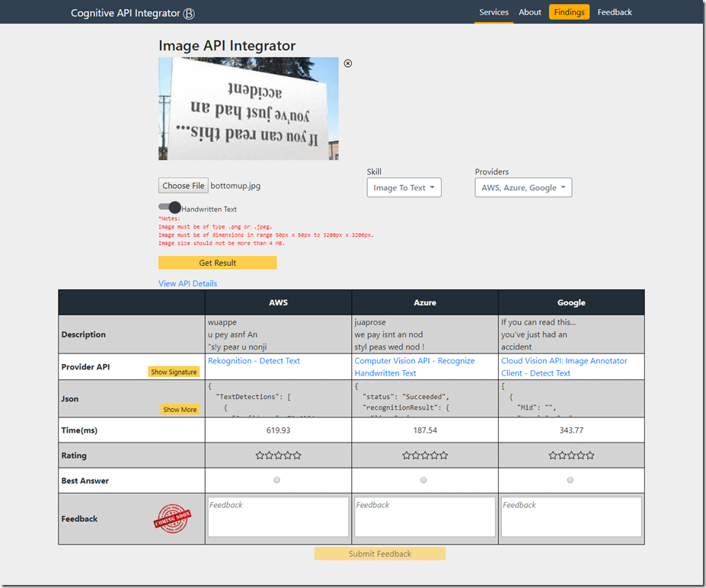Rate Azure result with first star
Viewport: 706px width, 588px height.
point(407,455)
